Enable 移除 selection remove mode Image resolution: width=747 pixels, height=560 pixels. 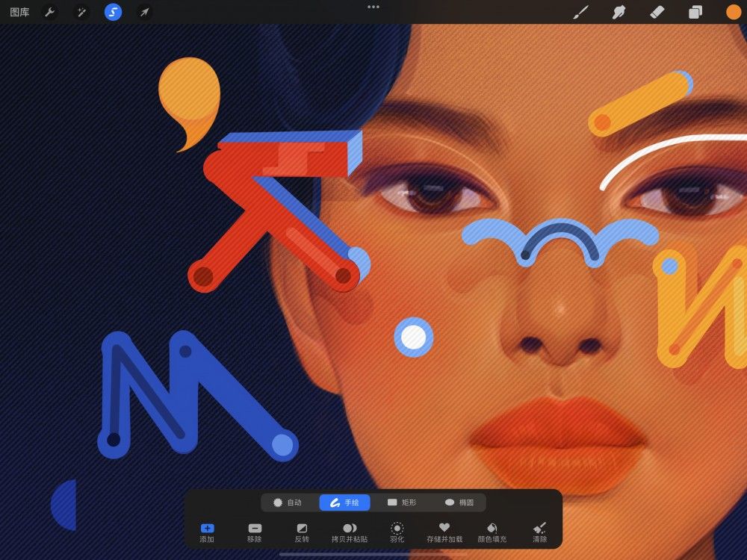coord(255,529)
